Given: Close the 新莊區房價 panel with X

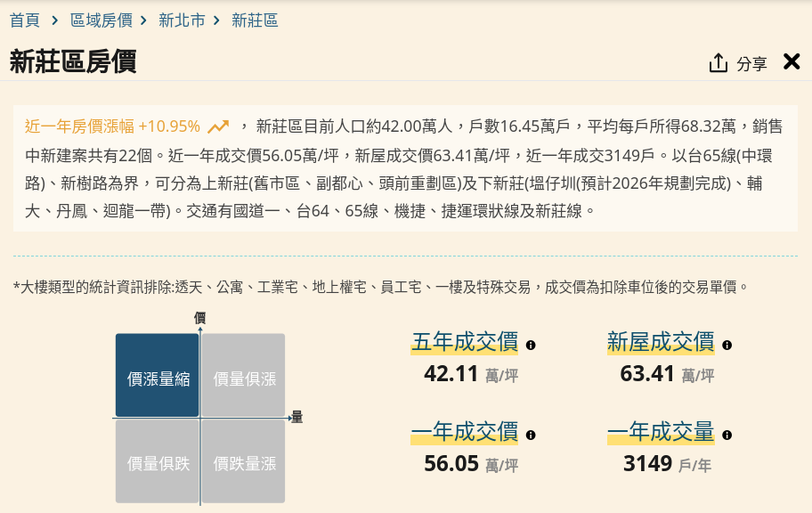Looking at the screenshot, I should (x=792, y=61).
